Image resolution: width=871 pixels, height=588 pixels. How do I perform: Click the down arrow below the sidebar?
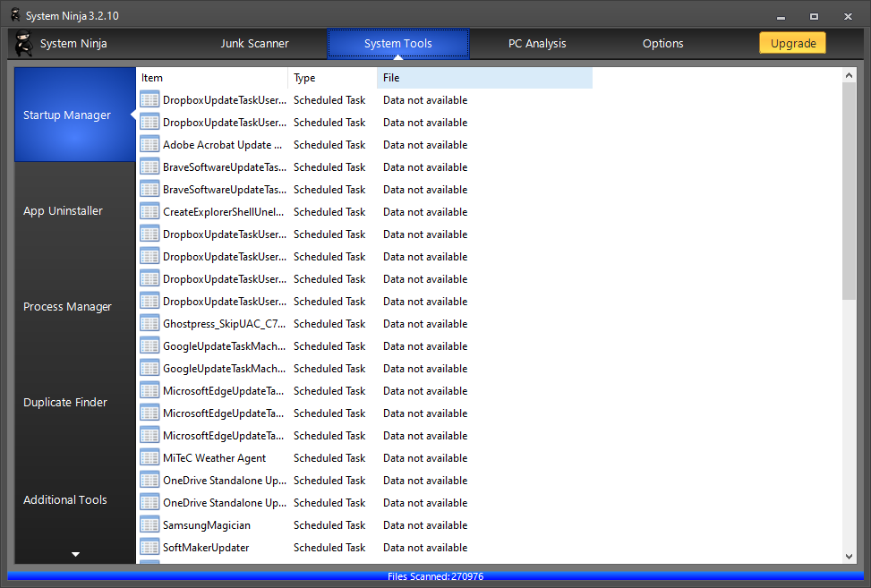(75, 554)
